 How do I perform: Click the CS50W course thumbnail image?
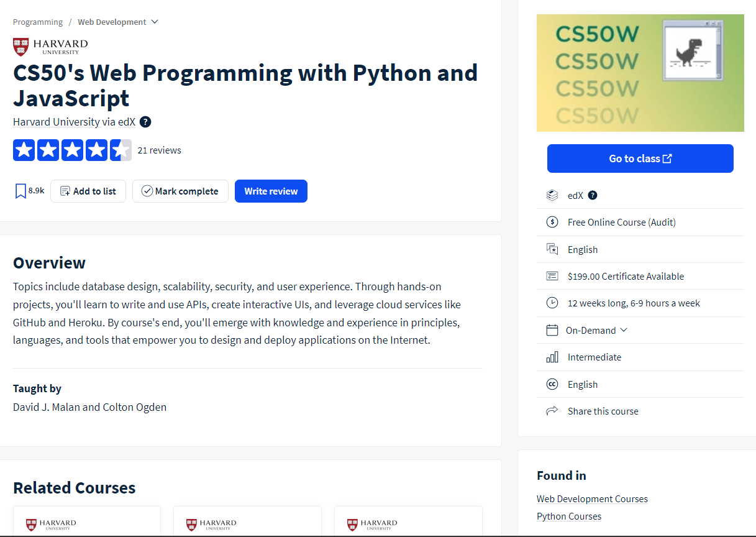640,73
